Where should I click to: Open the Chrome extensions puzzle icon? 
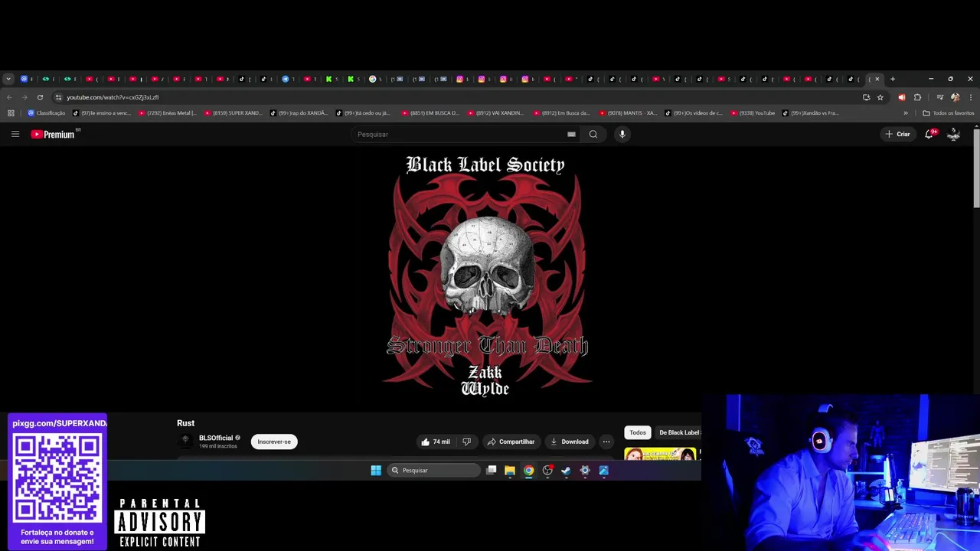[x=917, y=97]
